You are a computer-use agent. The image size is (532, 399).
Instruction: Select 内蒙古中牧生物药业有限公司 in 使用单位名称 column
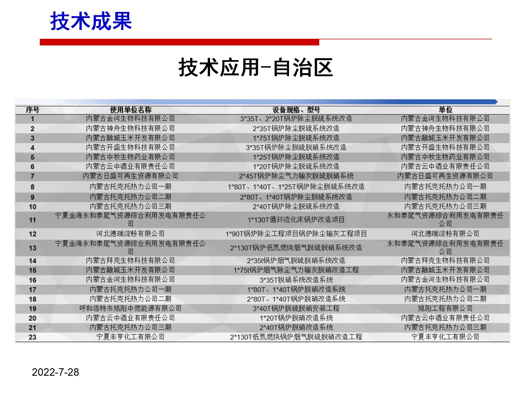(x=131, y=157)
